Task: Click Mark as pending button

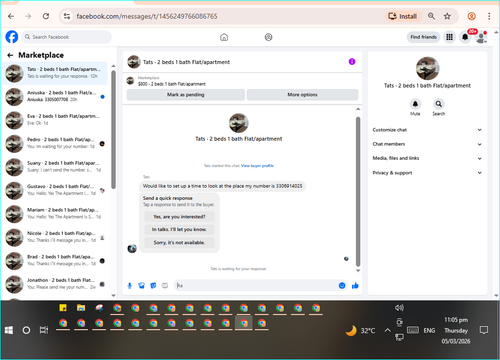Action: coord(186,95)
